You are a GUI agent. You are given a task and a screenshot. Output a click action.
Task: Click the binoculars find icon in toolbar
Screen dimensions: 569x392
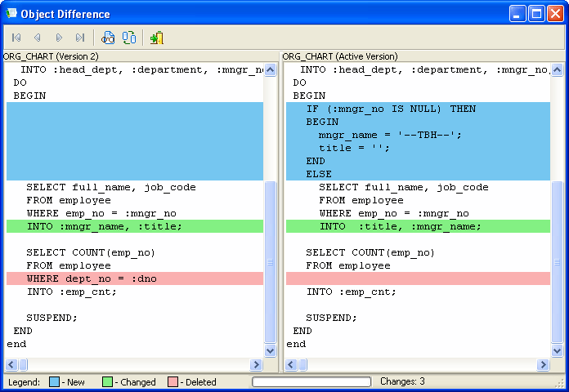108,38
